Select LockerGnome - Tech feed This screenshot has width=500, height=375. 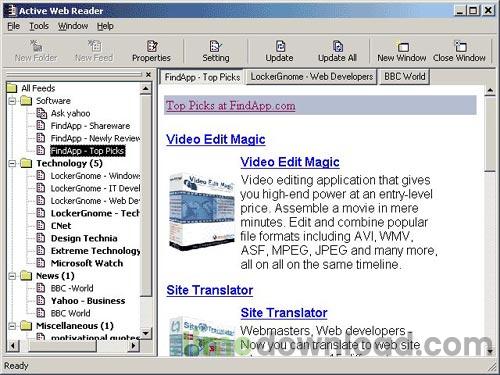(x=95, y=213)
